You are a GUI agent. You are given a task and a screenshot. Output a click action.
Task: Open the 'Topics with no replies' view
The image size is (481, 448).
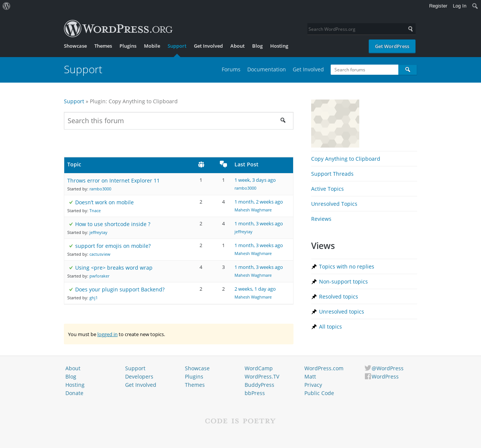coord(346,267)
